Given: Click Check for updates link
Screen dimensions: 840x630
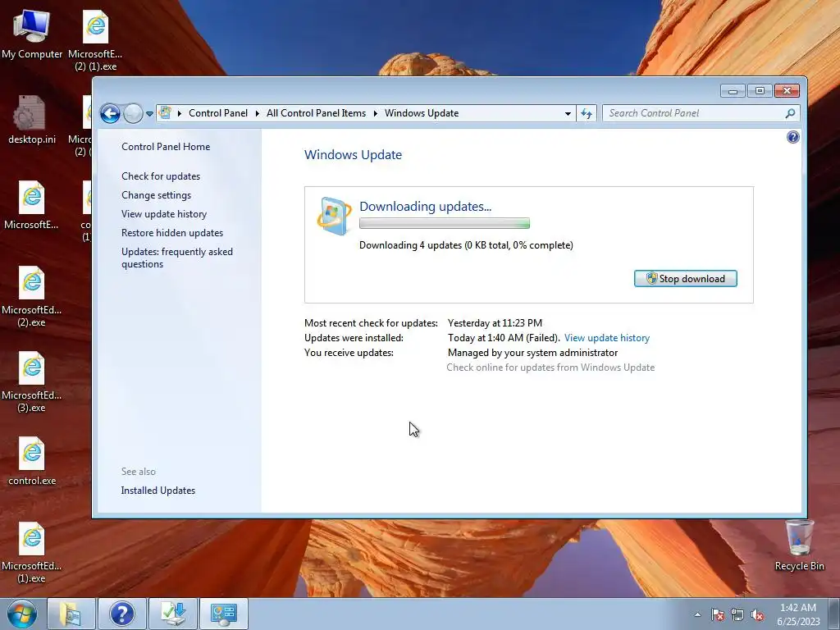Looking at the screenshot, I should pos(161,176).
